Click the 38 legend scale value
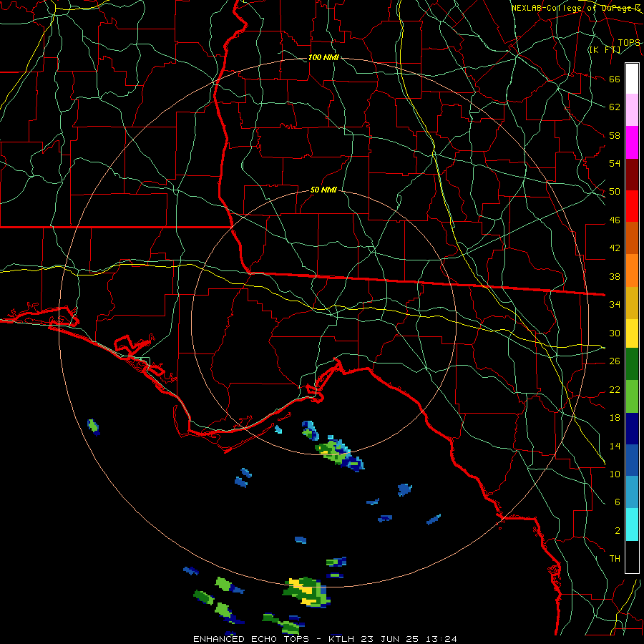This screenshot has width=644, height=644. pyautogui.click(x=615, y=276)
